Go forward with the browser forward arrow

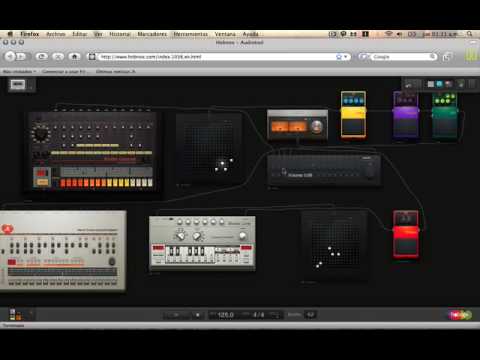point(21,56)
